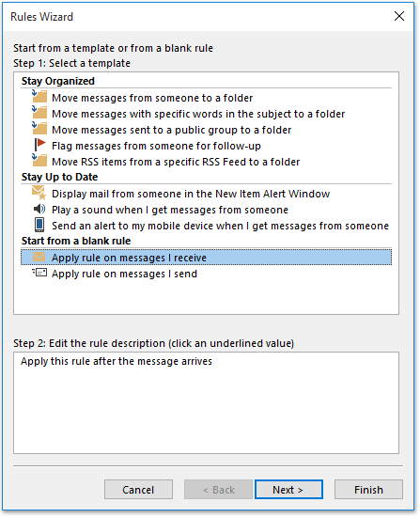Select Move messages from someone to a folder

[152, 98]
